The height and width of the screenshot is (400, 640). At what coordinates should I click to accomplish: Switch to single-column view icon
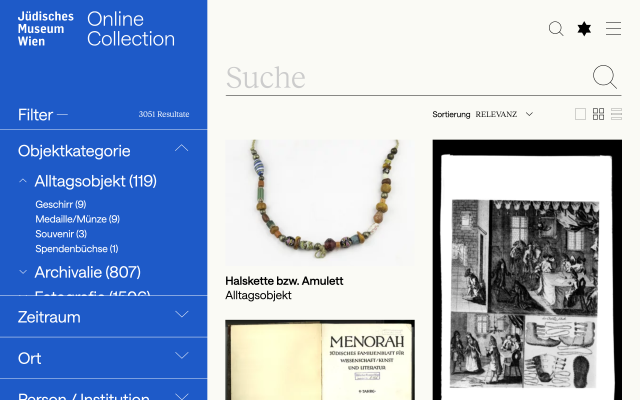pos(580,114)
